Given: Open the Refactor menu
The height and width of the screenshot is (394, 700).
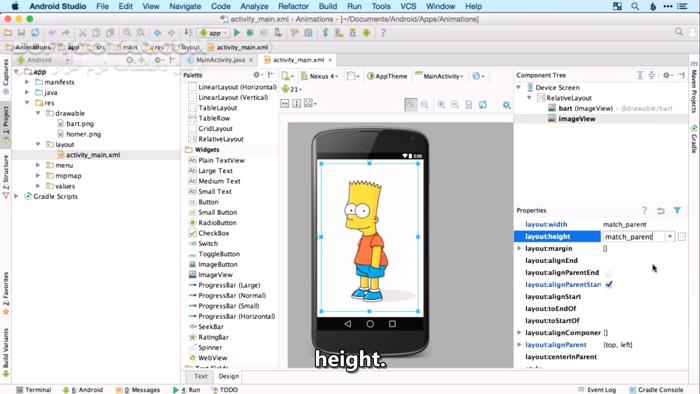Looking at the screenshot, I should [x=293, y=6].
